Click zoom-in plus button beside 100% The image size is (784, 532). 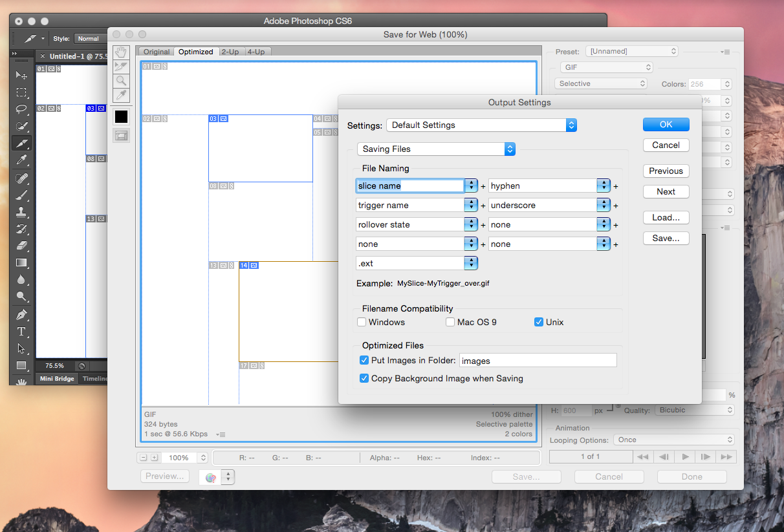[154, 458]
